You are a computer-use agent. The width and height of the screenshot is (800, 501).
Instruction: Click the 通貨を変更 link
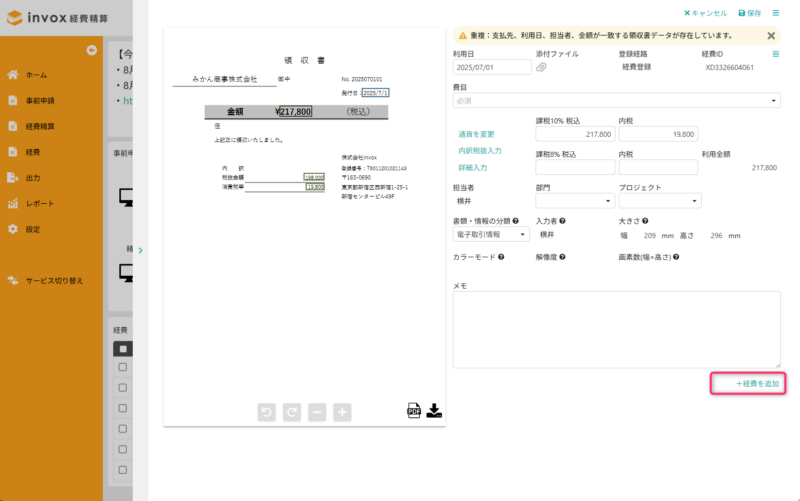[x=476, y=134]
